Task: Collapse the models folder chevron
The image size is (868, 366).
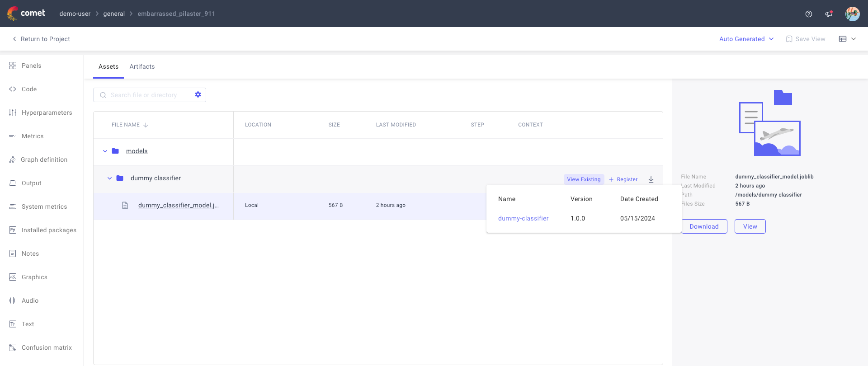Action: 105,151
